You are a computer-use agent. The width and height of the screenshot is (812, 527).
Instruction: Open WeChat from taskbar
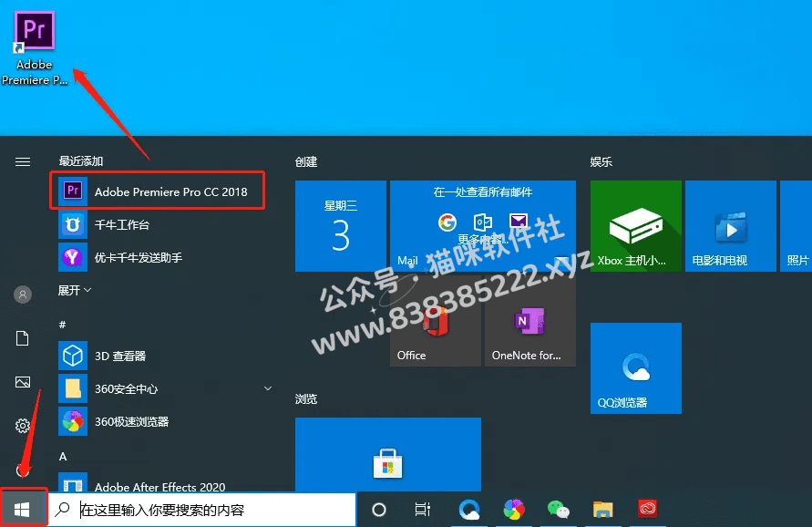point(559,510)
